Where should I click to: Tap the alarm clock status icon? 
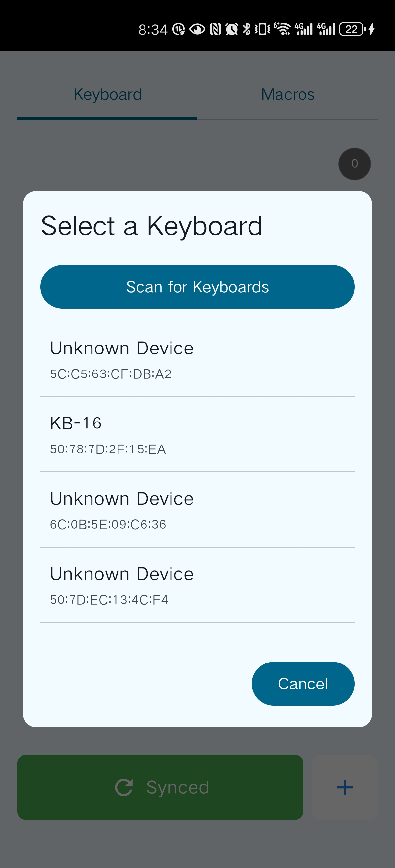tap(232, 29)
